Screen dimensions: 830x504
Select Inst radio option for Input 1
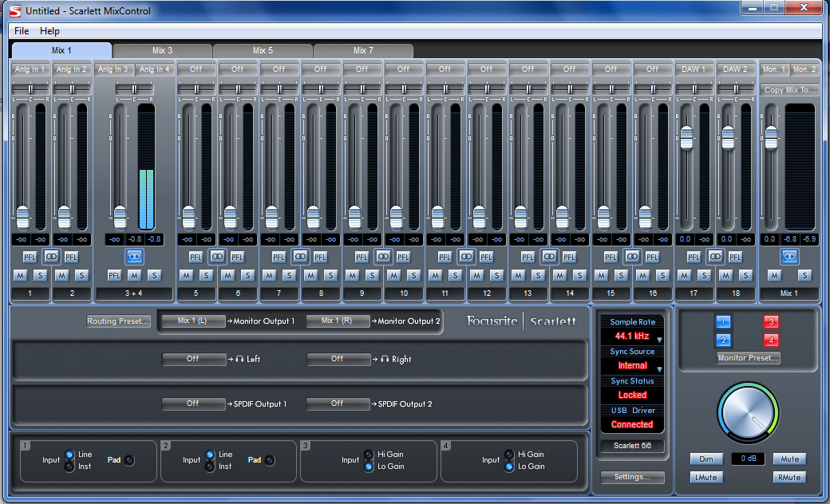(69, 466)
